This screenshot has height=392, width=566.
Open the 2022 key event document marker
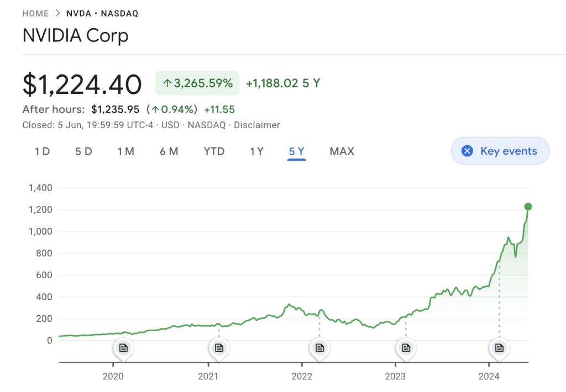click(319, 347)
